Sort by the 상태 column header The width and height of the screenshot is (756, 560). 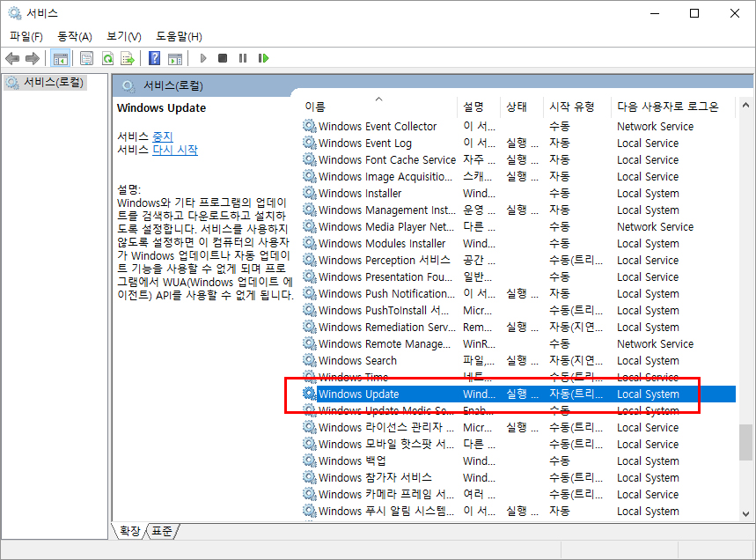click(x=522, y=107)
